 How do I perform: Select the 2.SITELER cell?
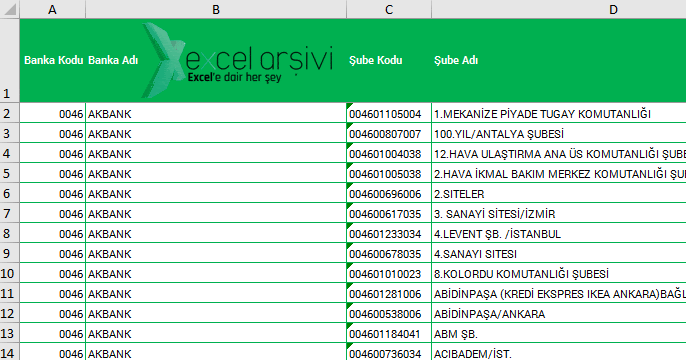pos(559,193)
